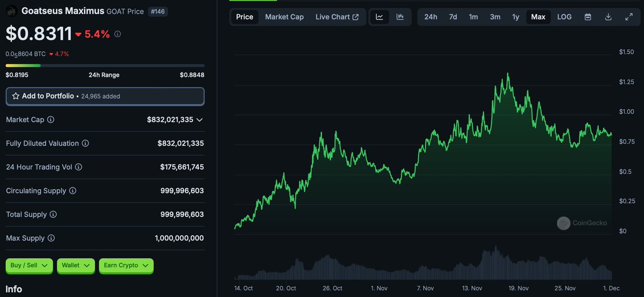This screenshot has height=297, width=644.
Task: Click the Goatseus Maximus coin logo
Action: (x=11, y=11)
